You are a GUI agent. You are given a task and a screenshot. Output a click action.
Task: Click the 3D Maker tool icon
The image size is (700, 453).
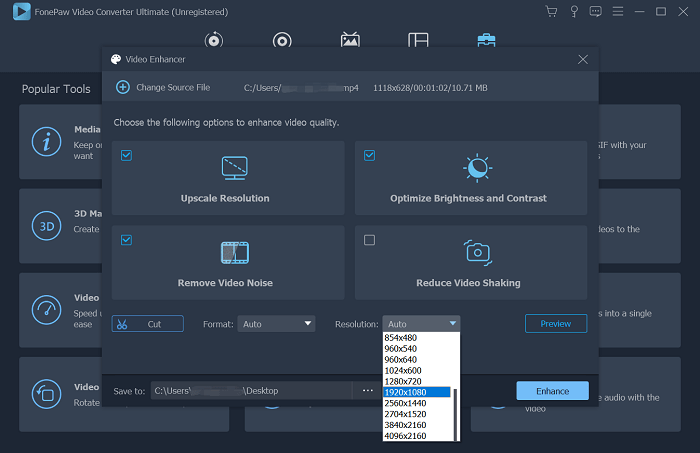click(x=46, y=226)
